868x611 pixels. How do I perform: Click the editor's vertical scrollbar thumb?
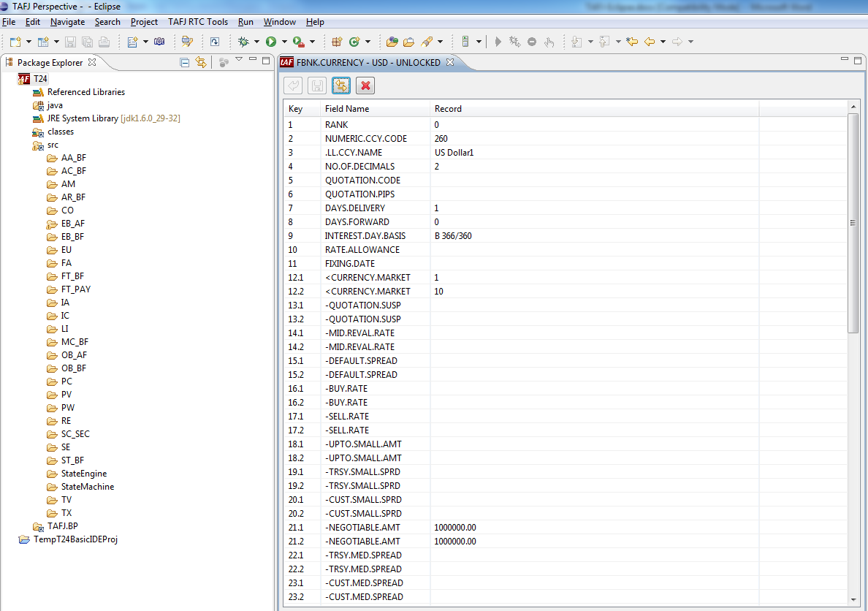[x=853, y=222]
